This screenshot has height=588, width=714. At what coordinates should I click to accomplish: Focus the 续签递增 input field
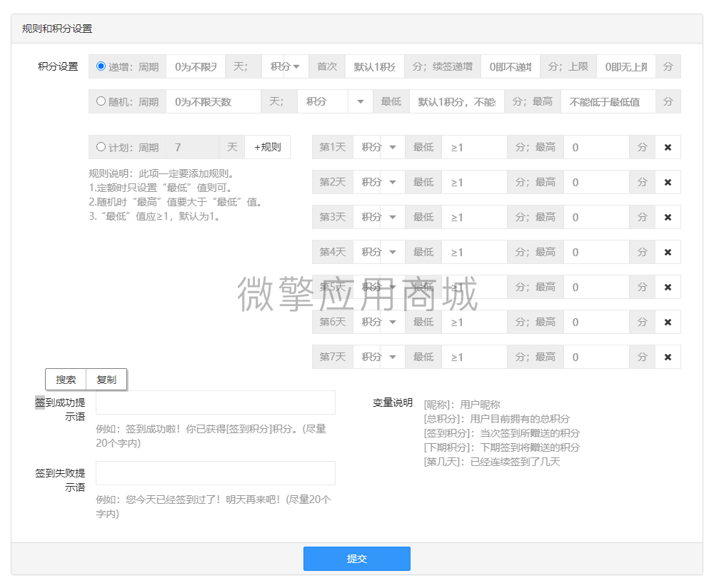(x=511, y=66)
